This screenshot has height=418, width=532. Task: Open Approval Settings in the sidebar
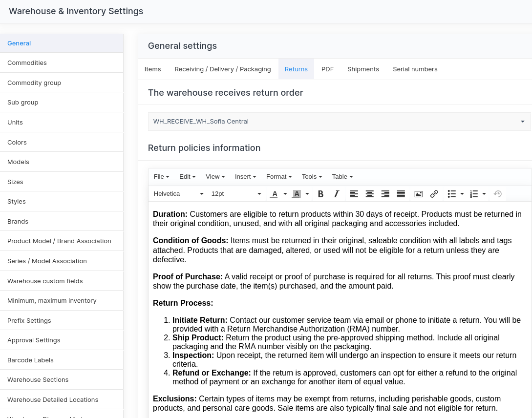34,340
